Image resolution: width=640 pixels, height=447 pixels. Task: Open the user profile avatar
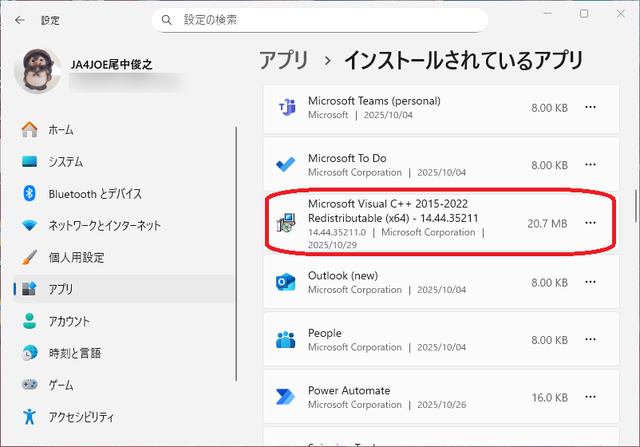[38, 70]
